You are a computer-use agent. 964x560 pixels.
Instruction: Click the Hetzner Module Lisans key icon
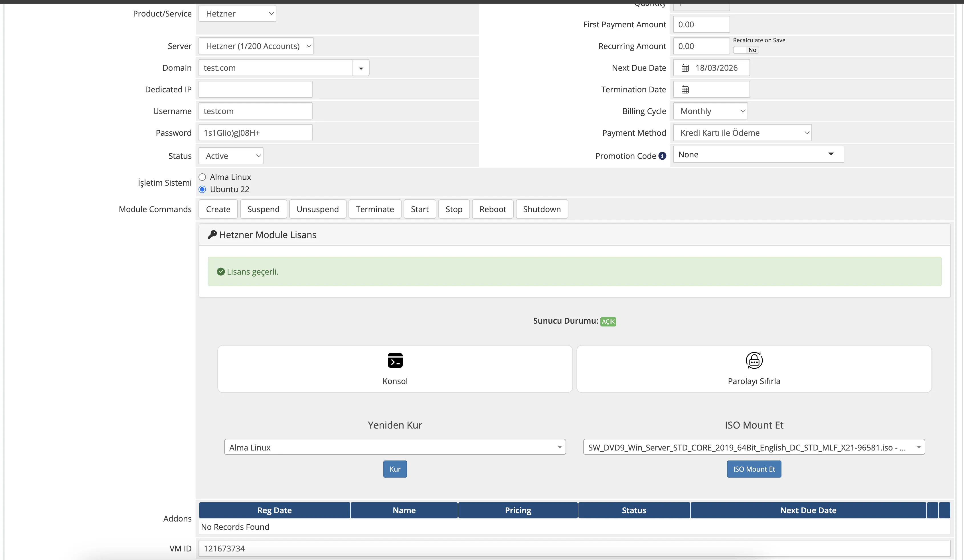coord(212,235)
